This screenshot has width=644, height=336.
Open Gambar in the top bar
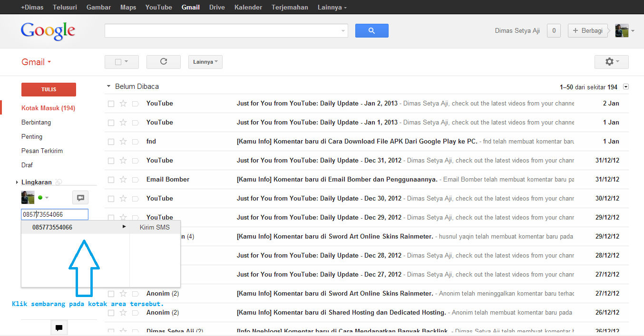99,7
